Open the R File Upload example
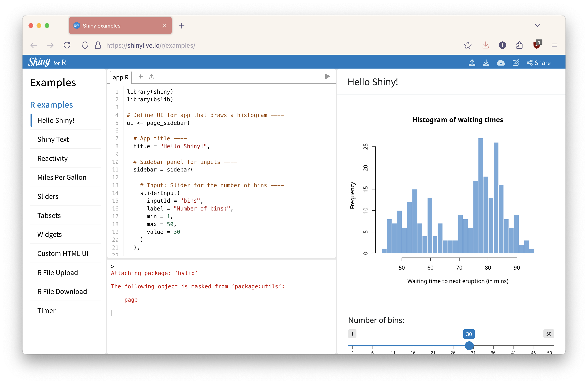This screenshot has height=384, width=588. [58, 272]
